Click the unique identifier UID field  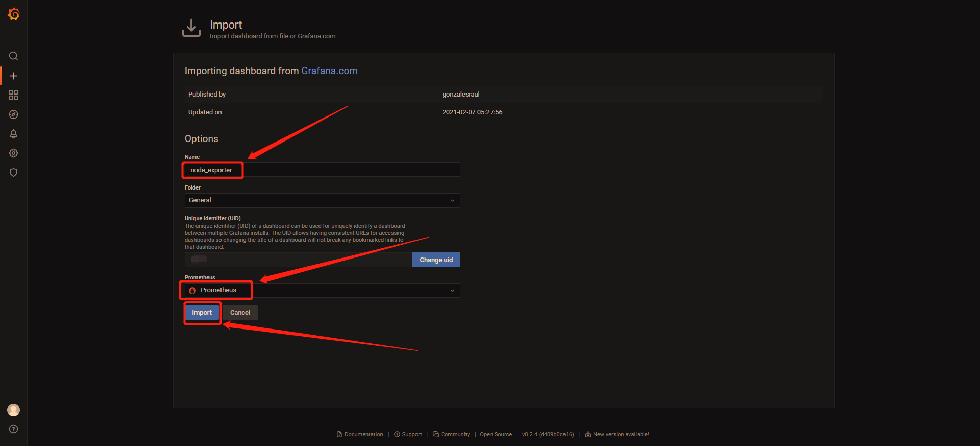pyautogui.click(x=299, y=260)
